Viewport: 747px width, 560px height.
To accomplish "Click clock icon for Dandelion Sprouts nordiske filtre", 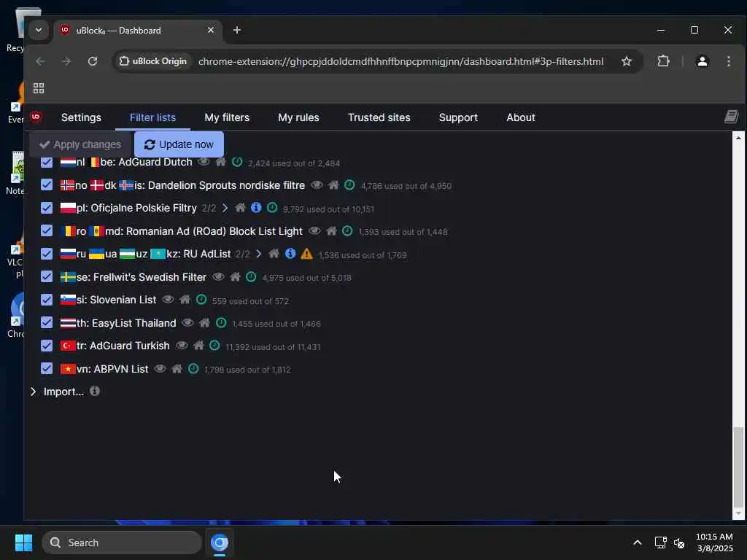I will tap(349, 184).
